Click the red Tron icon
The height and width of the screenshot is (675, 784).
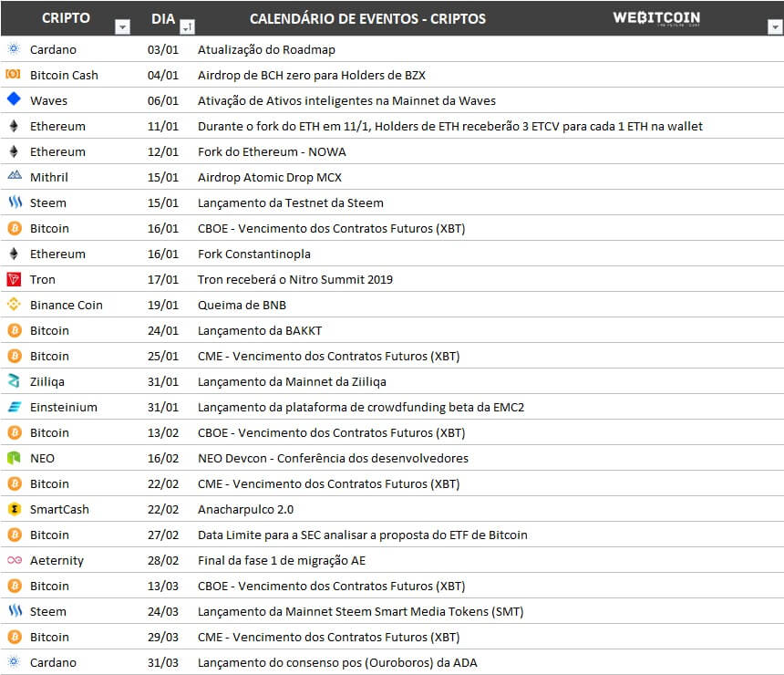14,279
